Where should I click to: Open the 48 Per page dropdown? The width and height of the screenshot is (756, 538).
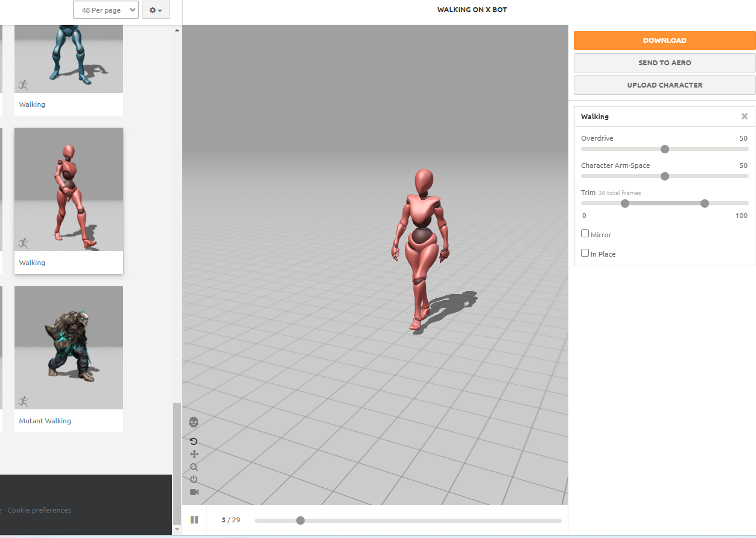(106, 10)
